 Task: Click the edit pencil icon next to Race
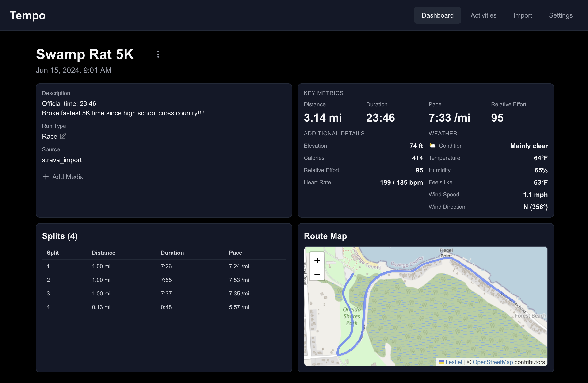tap(63, 136)
